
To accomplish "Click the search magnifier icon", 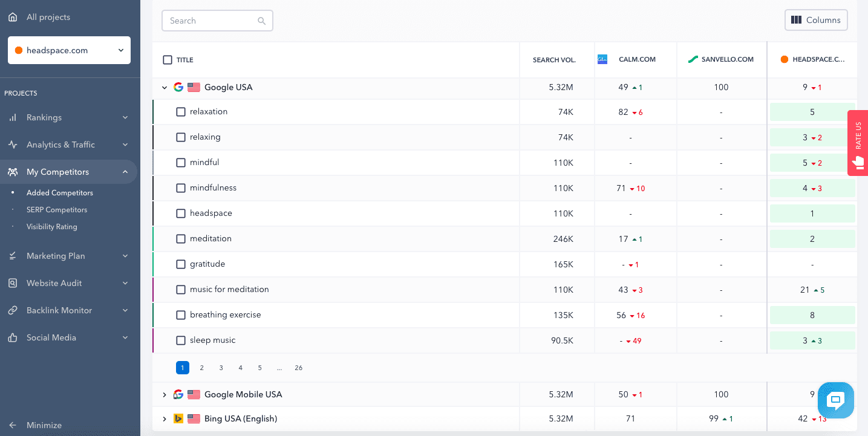I will (262, 21).
